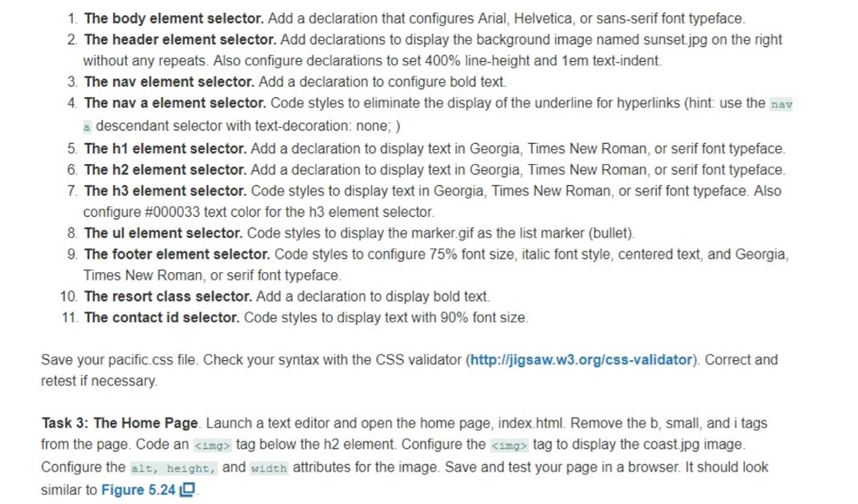Click 'The resort class selector' bold text
Screen dimensions: 858x504
click(x=168, y=296)
